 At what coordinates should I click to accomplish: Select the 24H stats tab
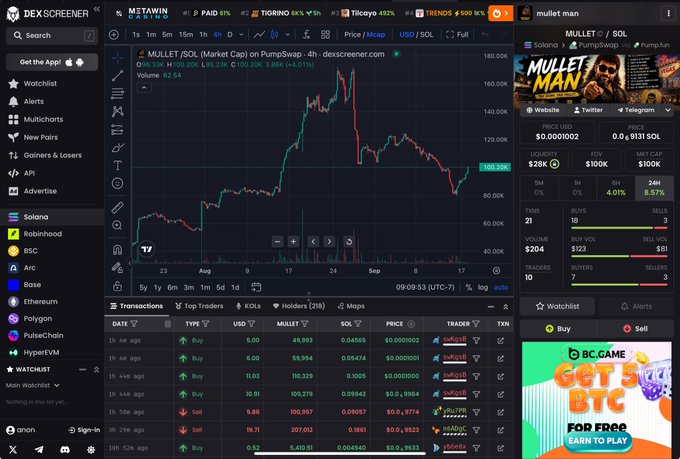pyautogui.click(x=654, y=187)
